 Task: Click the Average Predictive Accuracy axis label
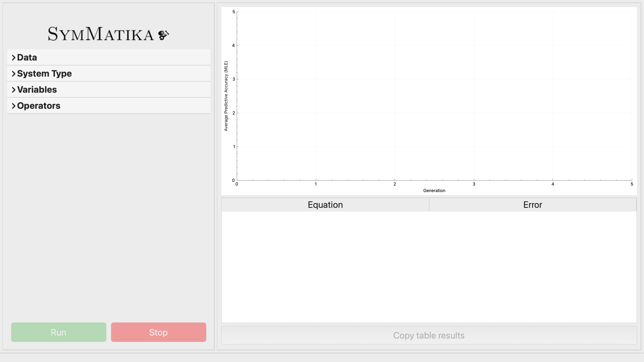(226, 96)
